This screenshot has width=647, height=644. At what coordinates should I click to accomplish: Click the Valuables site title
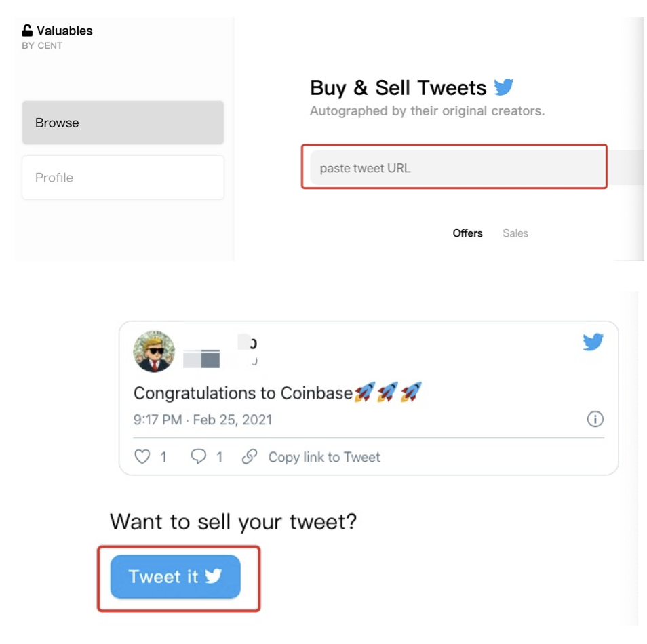pos(64,31)
